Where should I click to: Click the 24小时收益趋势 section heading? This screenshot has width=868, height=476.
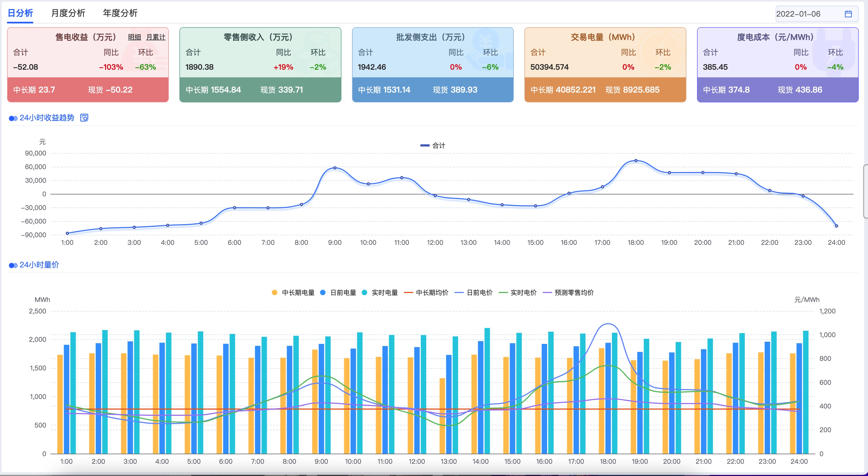47,118
